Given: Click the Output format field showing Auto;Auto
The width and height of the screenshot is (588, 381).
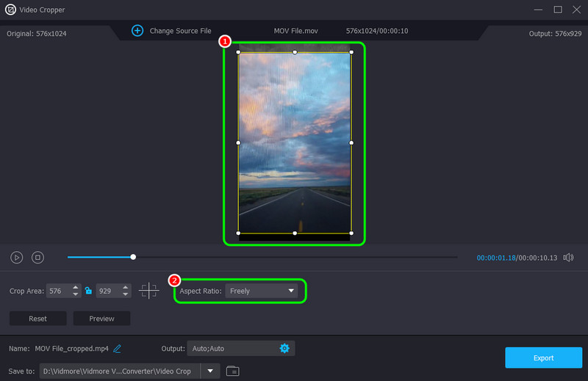Looking at the screenshot, I should (232, 348).
